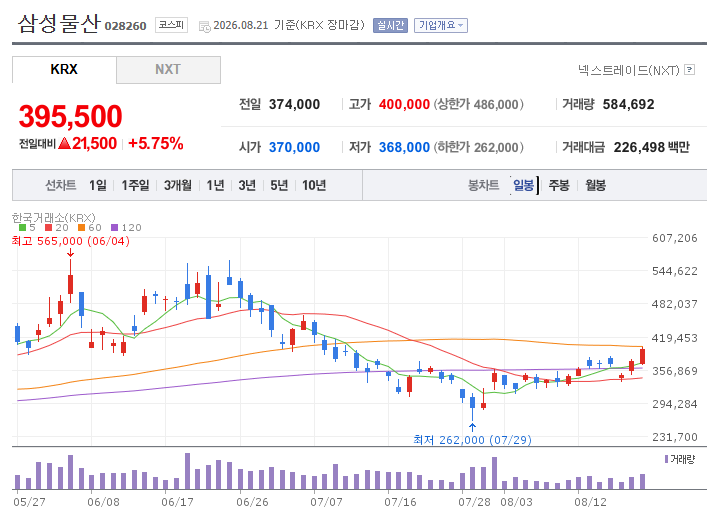Select the 3년 line chart period
Image resolution: width=707 pixels, height=518 pixels.
(x=247, y=185)
